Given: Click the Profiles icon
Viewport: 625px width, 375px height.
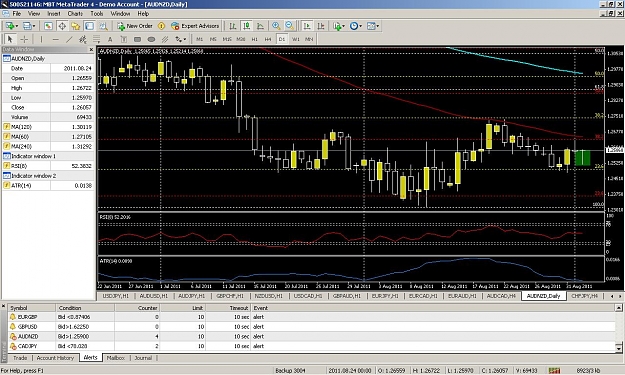Looking at the screenshot, I should point(26,26).
